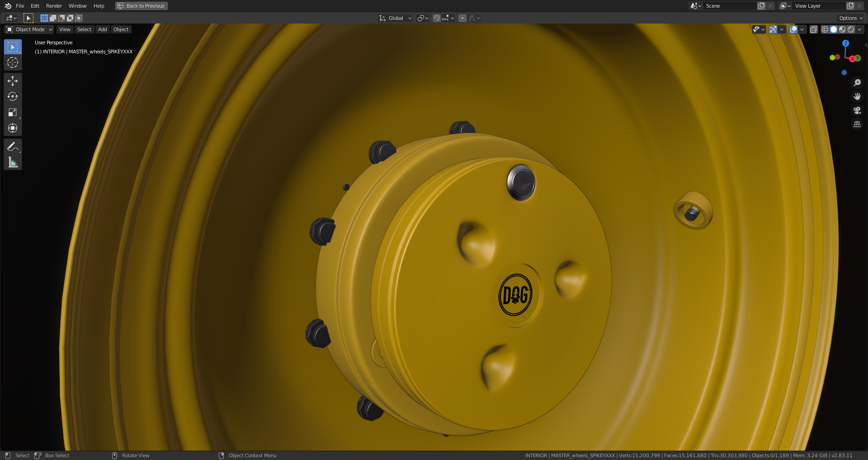Image resolution: width=868 pixels, height=460 pixels.
Task: Switch to solid shading
Action: (834, 29)
